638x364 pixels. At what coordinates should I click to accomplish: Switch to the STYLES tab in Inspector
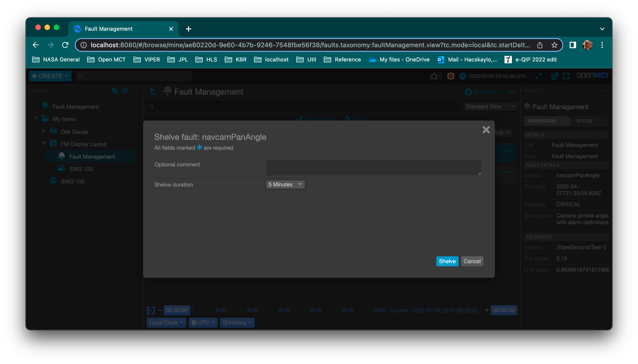click(585, 121)
